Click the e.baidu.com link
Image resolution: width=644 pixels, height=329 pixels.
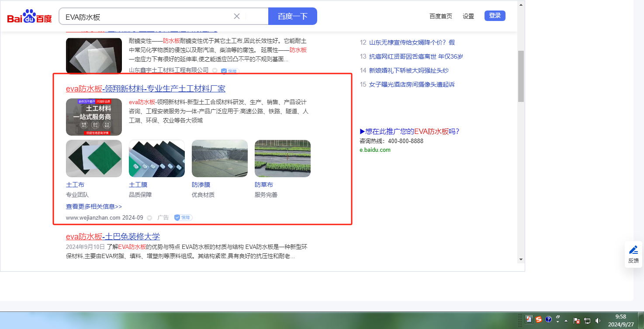(x=375, y=150)
